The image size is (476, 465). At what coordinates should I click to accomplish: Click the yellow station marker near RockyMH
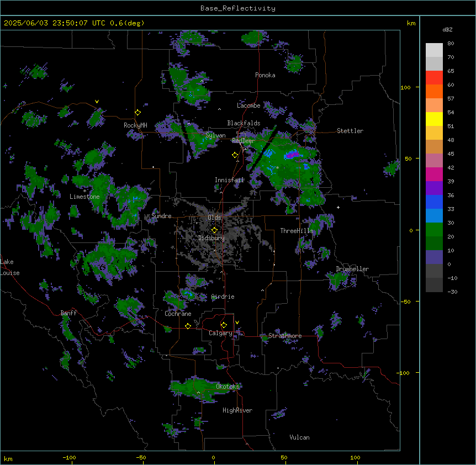137,112
